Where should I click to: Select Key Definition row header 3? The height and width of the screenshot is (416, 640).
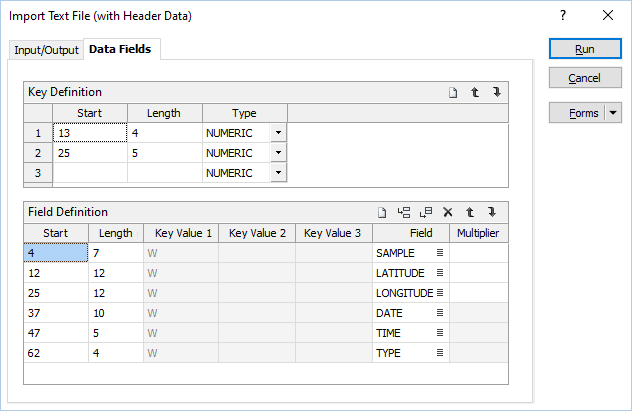[38, 173]
